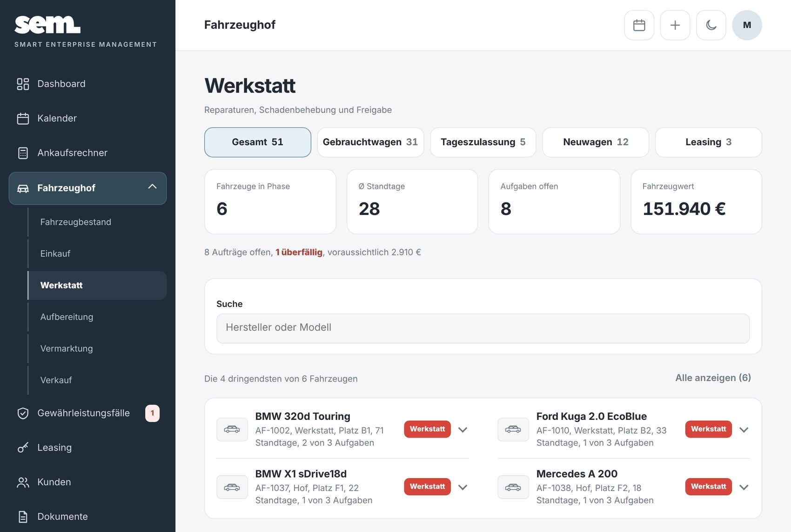Click the Werkstatt badge for BMW 320d Touring
This screenshot has width=791, height=532.
point(427,429)
